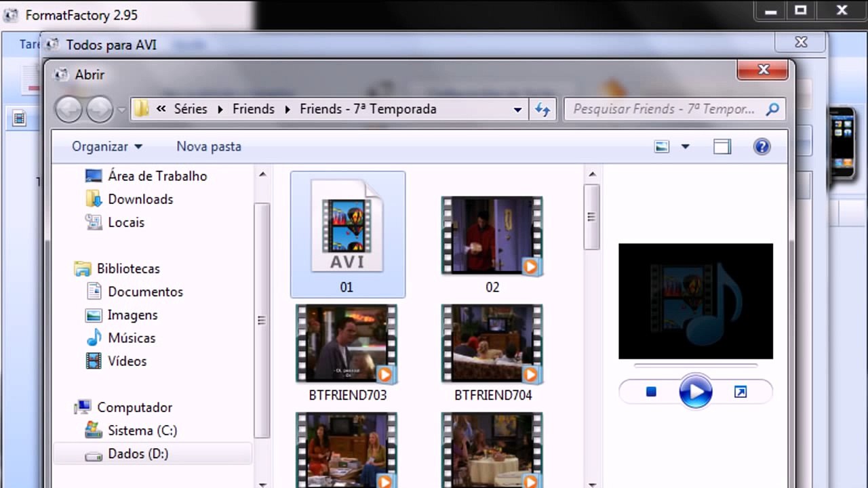Viewport: 868px width, 488px height.
Task: Toggle the preview pane button
Action: point(722,146)
